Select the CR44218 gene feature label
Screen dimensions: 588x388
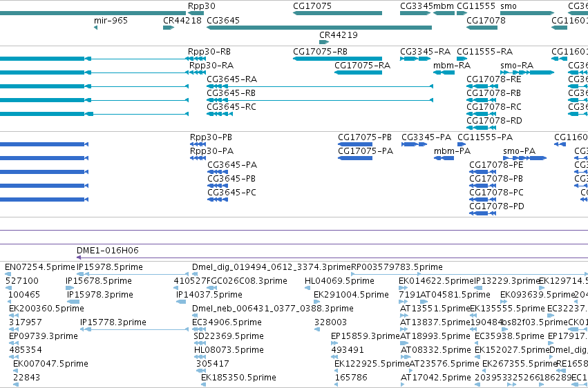(182, 21)
